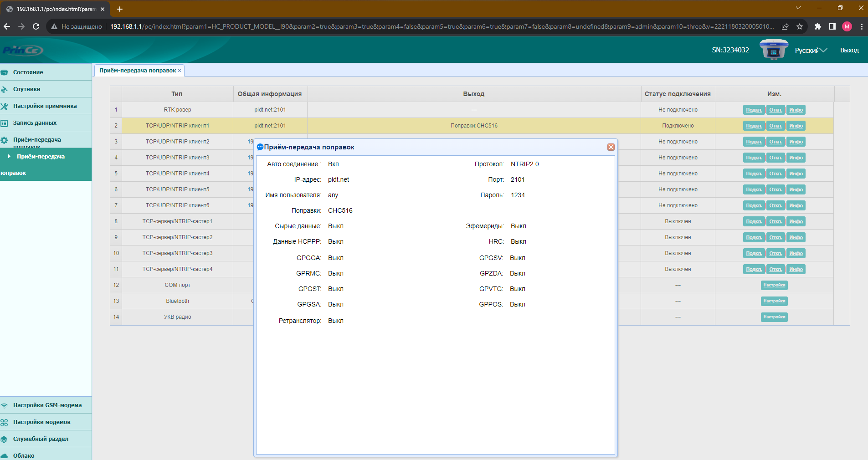The height and width of the screenshot is (460, 868).
Task: Click Поправки:CHC516 output cell
Action: pyautogui.click(x=474, y=126)
